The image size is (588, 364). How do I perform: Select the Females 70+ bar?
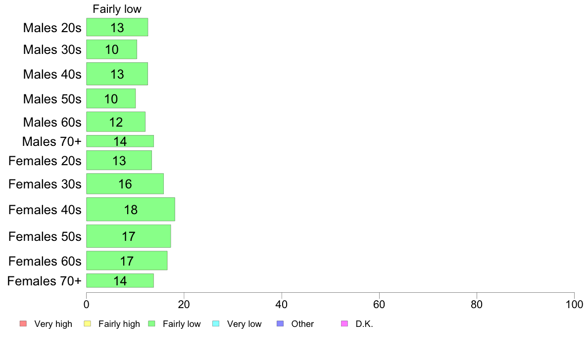pos(120,281)
